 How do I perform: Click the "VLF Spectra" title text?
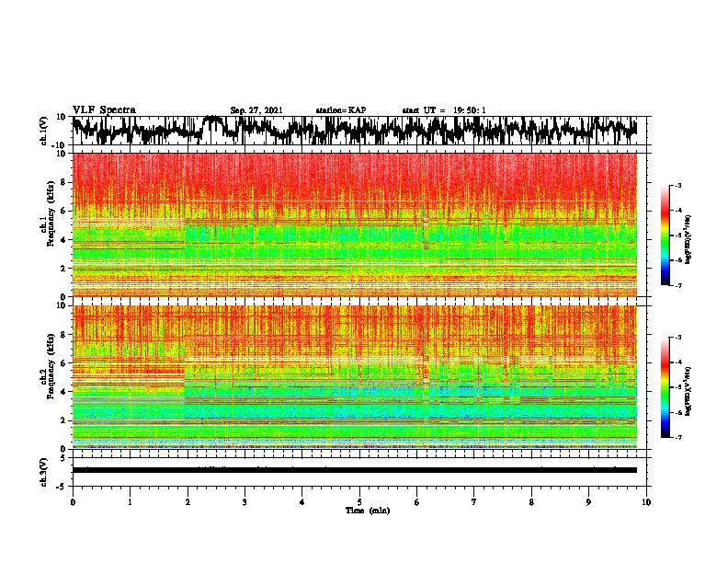click(x=104, y=109)
